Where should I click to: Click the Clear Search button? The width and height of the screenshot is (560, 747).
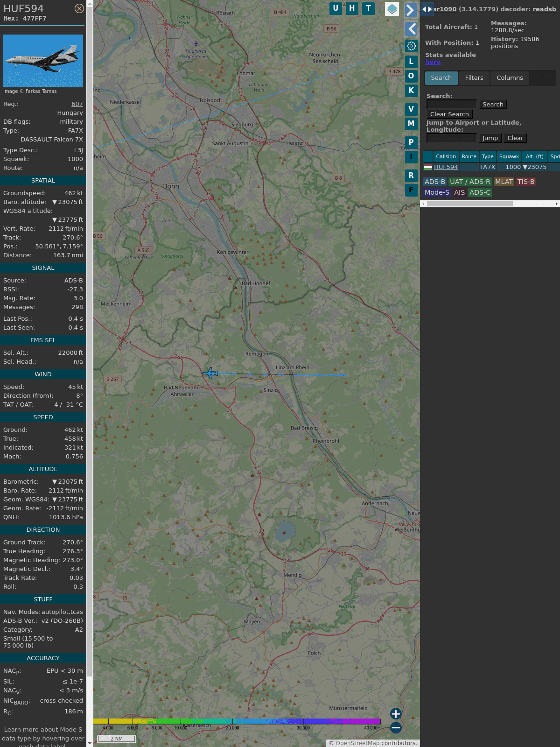(449, 114)
